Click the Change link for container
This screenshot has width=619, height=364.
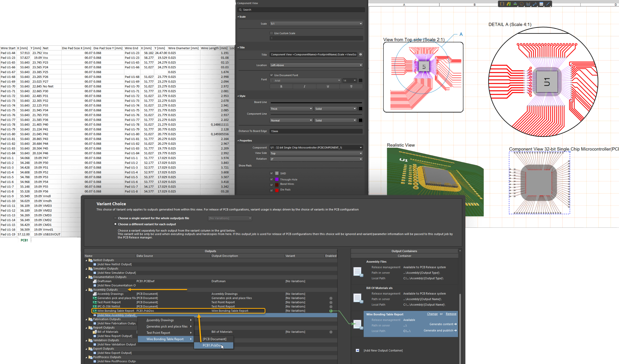(x=432, y=314)
